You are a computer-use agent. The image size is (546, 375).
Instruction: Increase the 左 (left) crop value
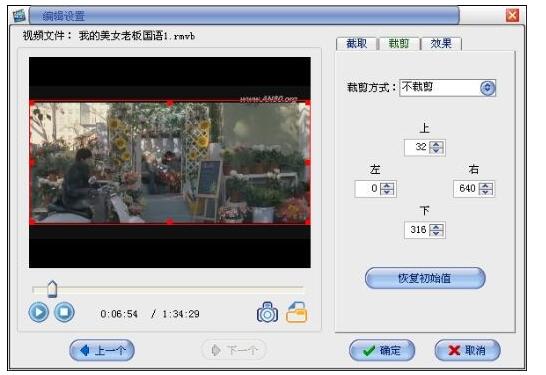(x=387, y=186)
